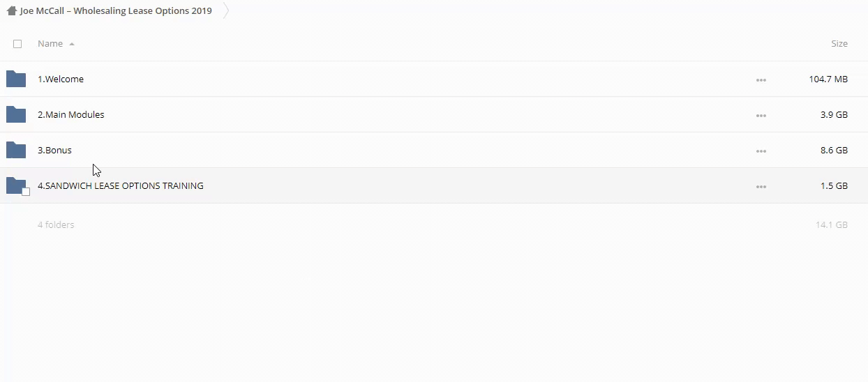
Task: Open the 1.Welcome folder name link
Action: tap(61, 79)
